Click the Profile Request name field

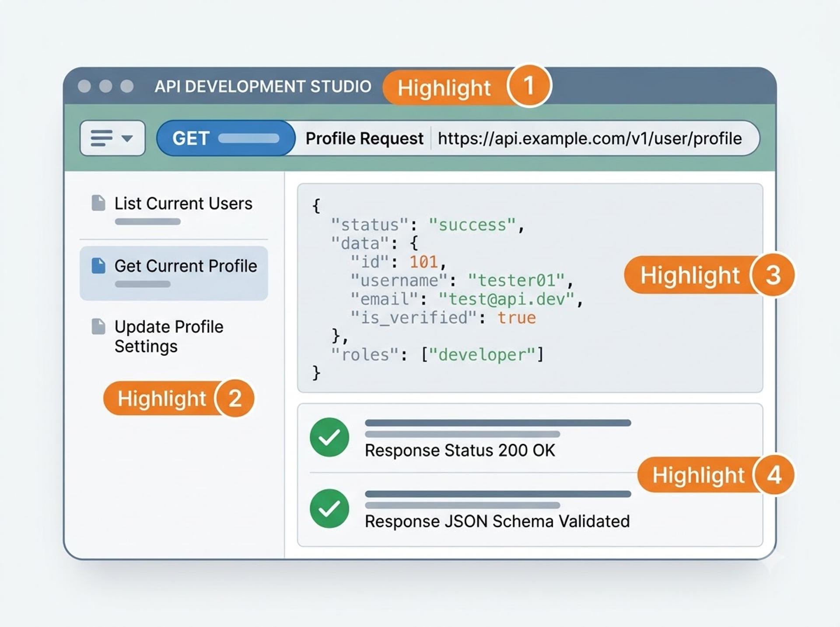364,139
